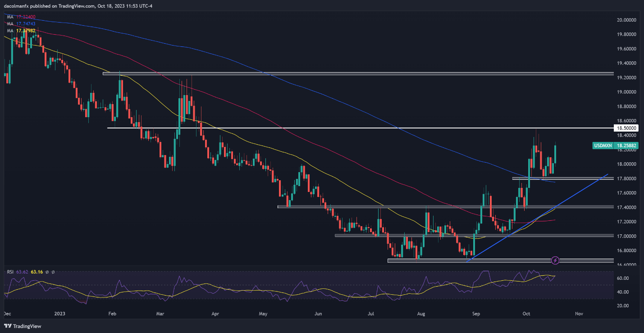
Task: Click the 19.60000 price axis label
Action: click(x=627, y=49)
